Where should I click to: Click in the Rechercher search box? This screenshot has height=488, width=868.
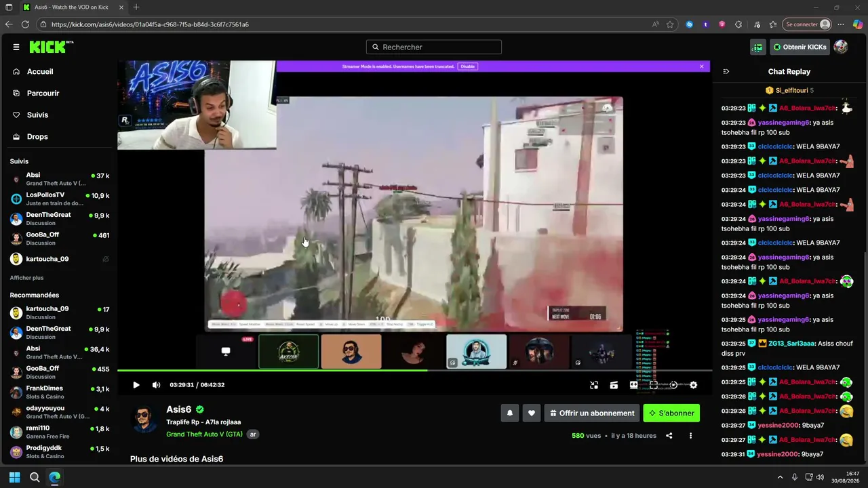434,47
